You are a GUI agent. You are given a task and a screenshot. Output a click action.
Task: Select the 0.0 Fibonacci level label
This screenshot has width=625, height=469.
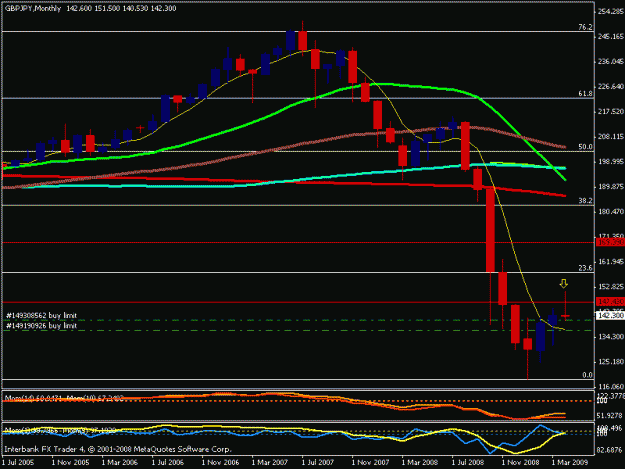click(588, 375)
